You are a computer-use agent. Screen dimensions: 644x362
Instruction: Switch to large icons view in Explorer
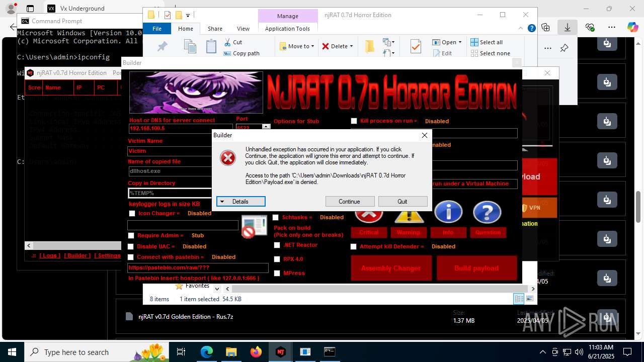529,299
